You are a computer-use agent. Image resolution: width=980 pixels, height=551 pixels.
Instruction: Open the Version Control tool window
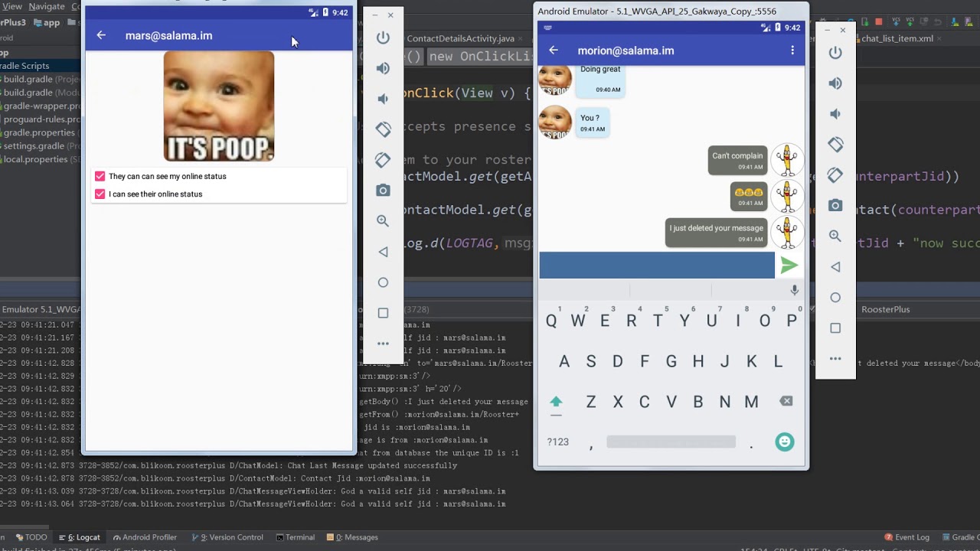pos(227,537)
